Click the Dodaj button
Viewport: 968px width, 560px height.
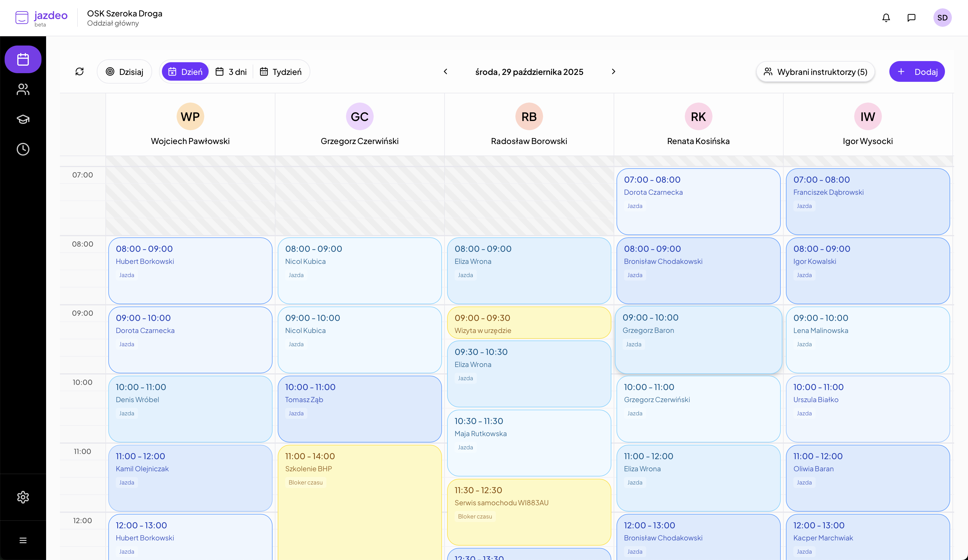916,72
